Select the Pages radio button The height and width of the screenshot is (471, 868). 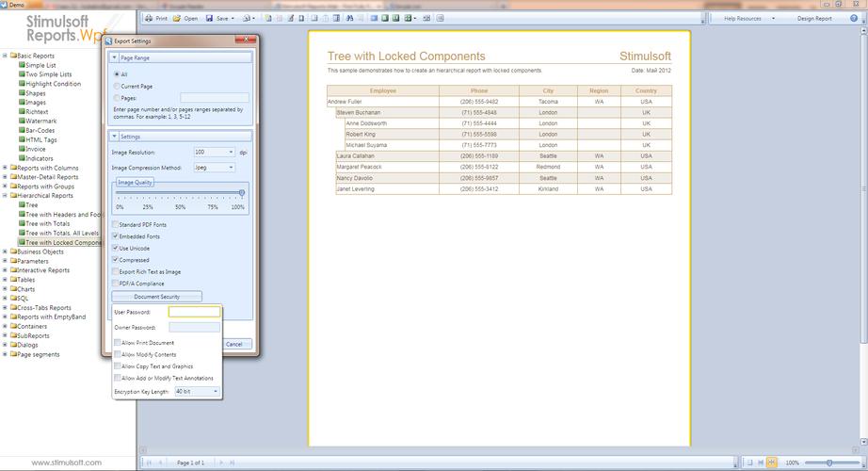[116, 98]
